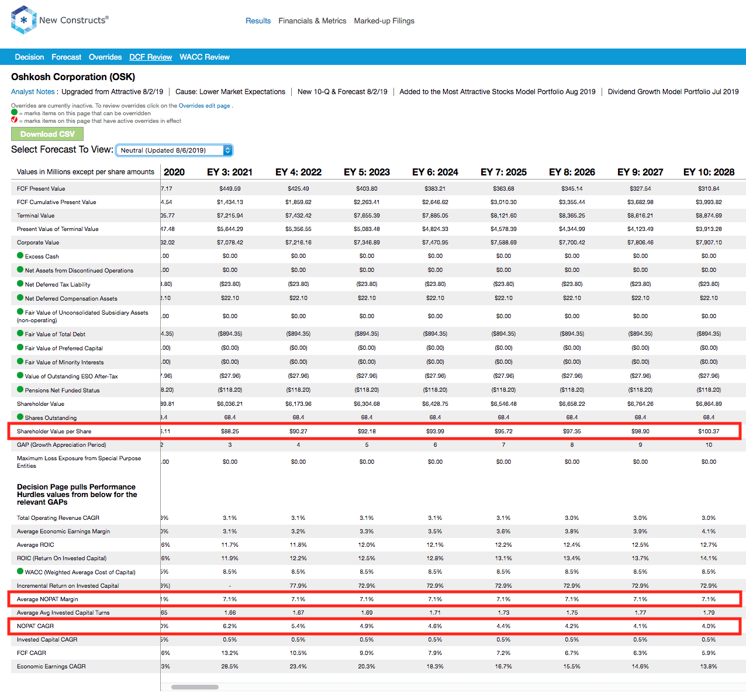Click the Terminal Value row label
746x700 pixels.
click(36, 215)
